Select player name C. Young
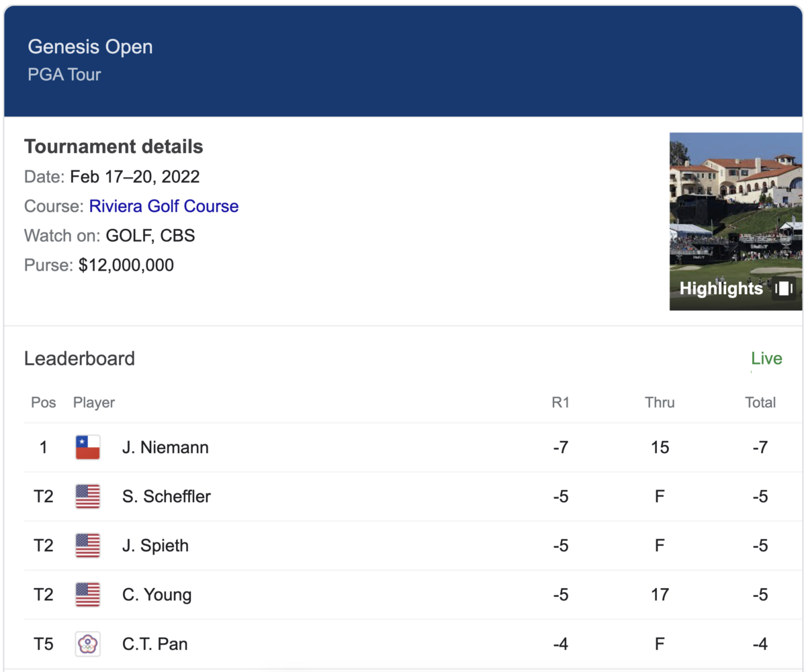This screenshot has height=672, width=806. point(156,595)
